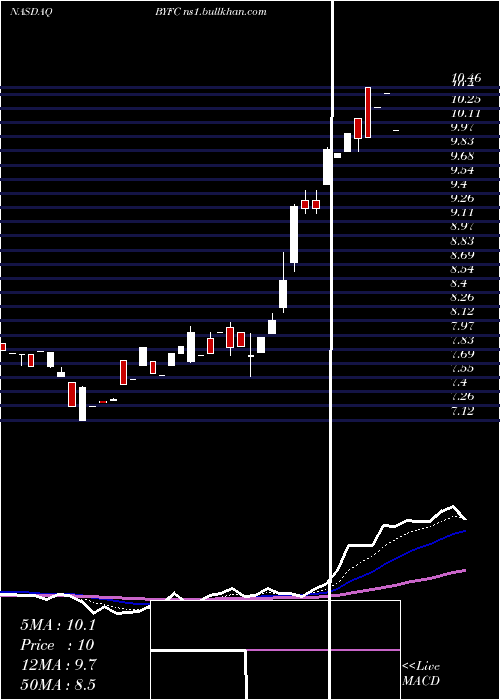Image resolution: width=500 pixels, height=700 pixels.
Task: Click the 9.26 price axis label
Action: click(x=464, y=198)
